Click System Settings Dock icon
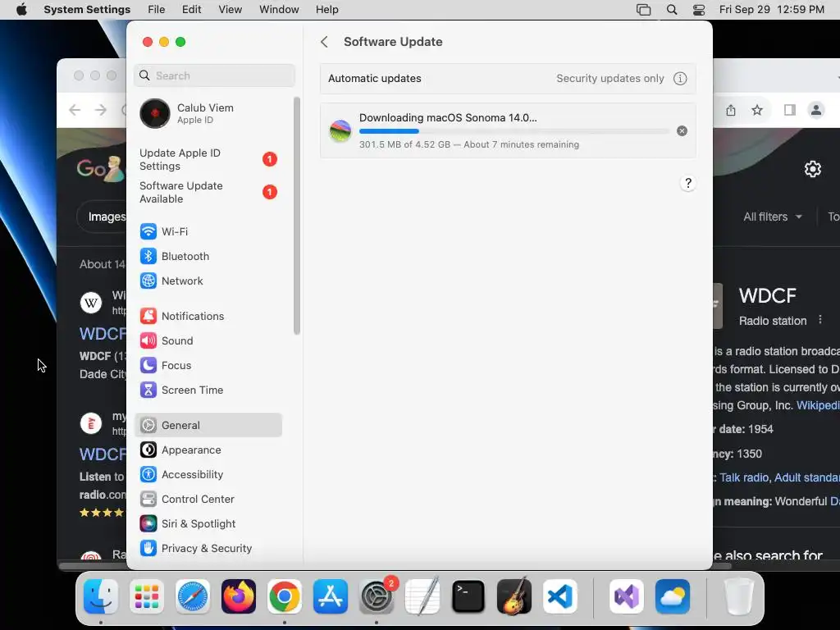840x630 pixels. coord(377,596)
